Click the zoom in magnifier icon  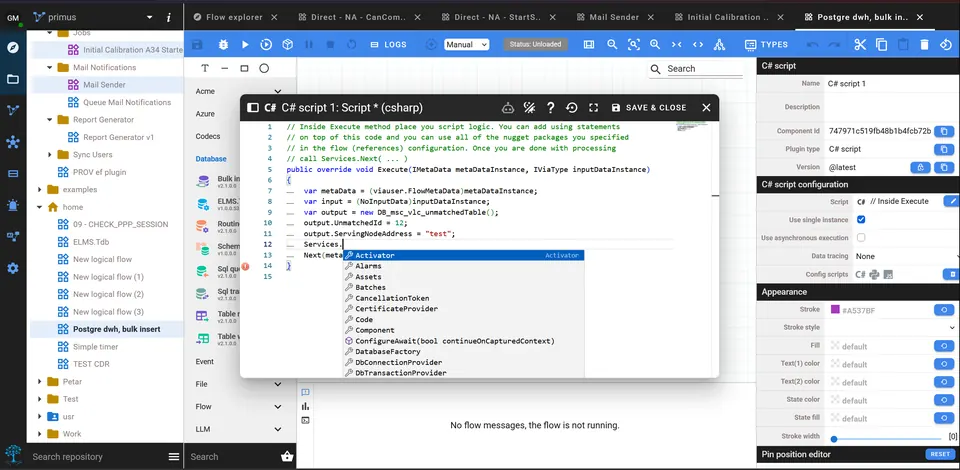[655, 44]
